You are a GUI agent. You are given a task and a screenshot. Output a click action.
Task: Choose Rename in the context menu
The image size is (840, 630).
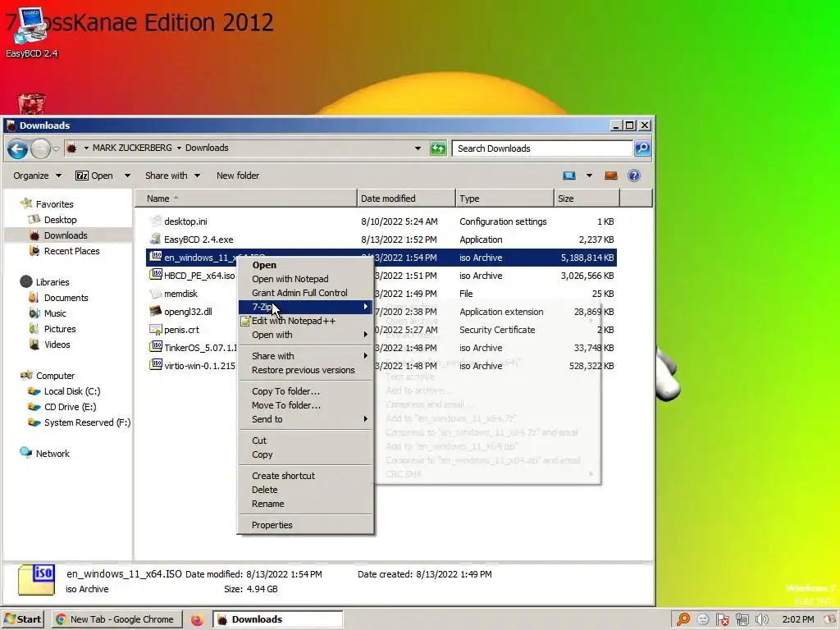[x=305, y=504]
